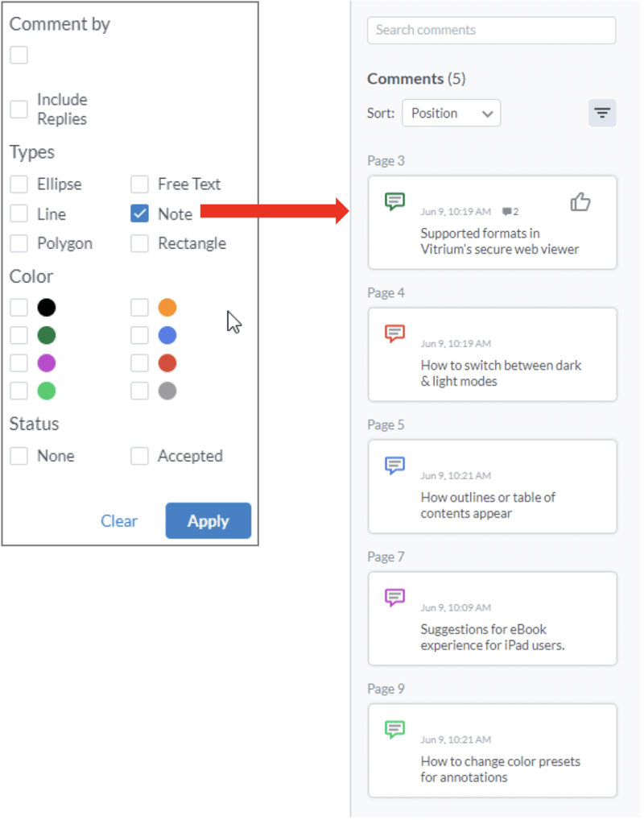644x820 pixels.
Task: Select the None status option
Action: [19, 456]
